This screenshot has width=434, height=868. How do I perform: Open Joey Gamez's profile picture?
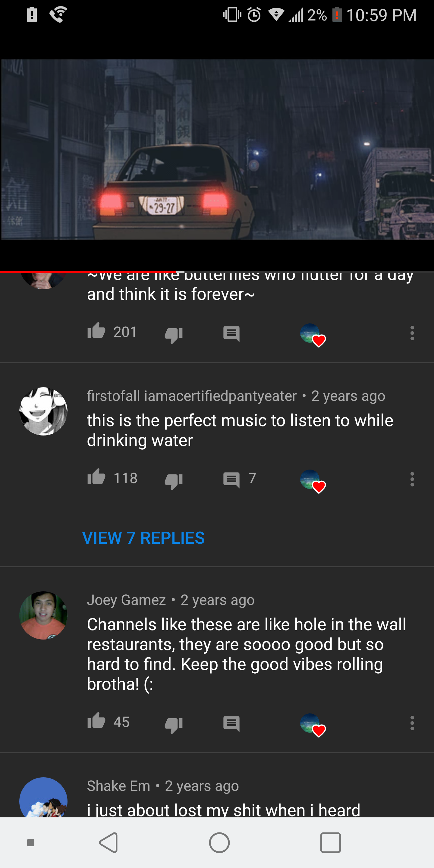tap(43, 615)
